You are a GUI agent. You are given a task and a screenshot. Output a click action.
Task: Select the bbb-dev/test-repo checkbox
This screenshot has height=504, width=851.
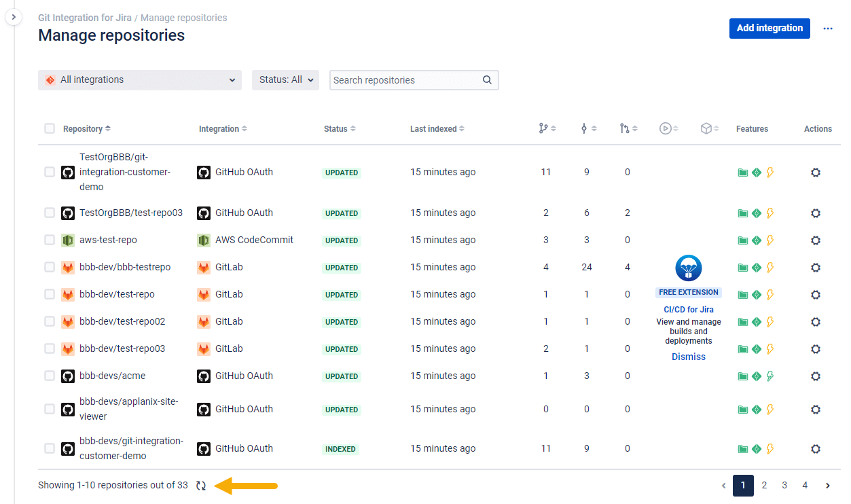pos(50,295)
